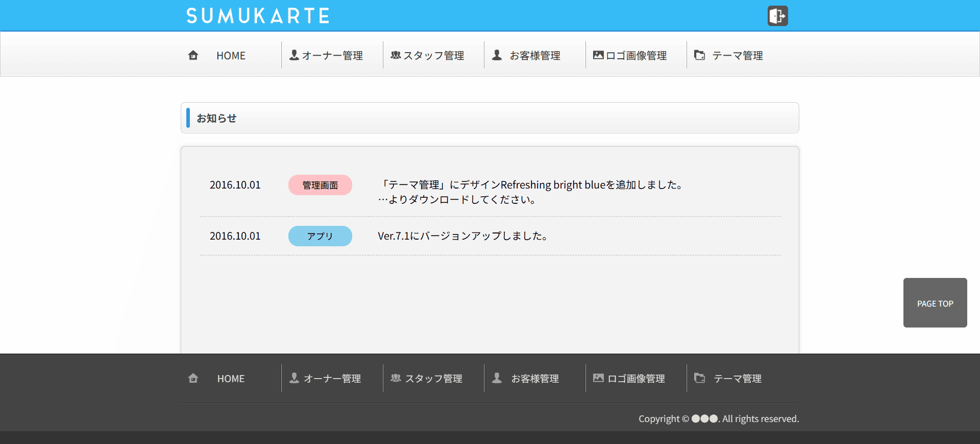Open the Ver.7.1 version-up announcement
980x444 pixels.
[462, 236]
